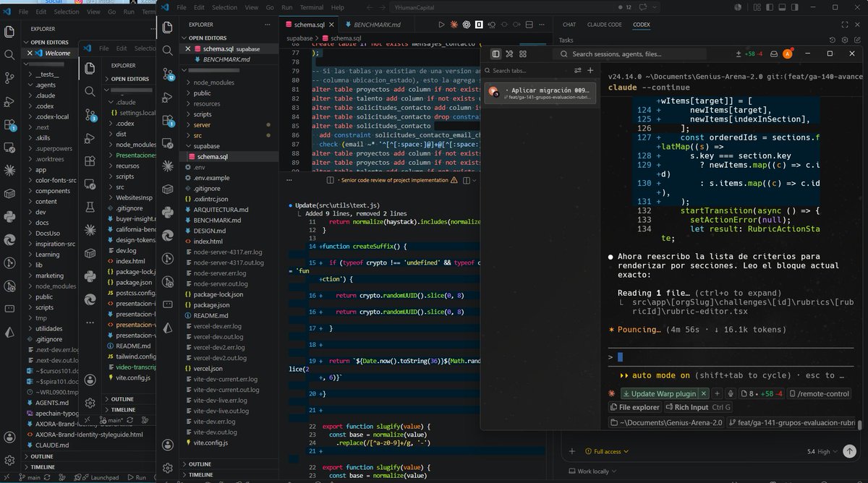Viewport: 868px width, 483px height.
Task: Open Python icon in front VS Code activity bar
Action: click(x=167, y=211)
